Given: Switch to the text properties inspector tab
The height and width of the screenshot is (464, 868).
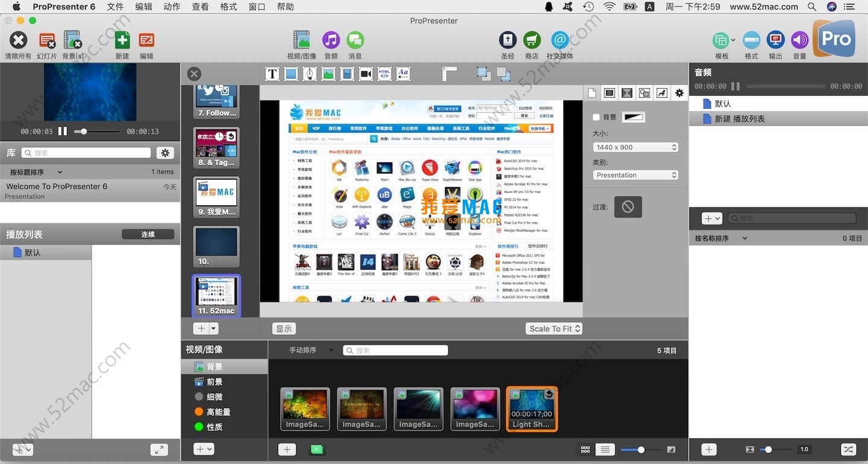Looking at the screenshot, I should [x=609, y=93].
